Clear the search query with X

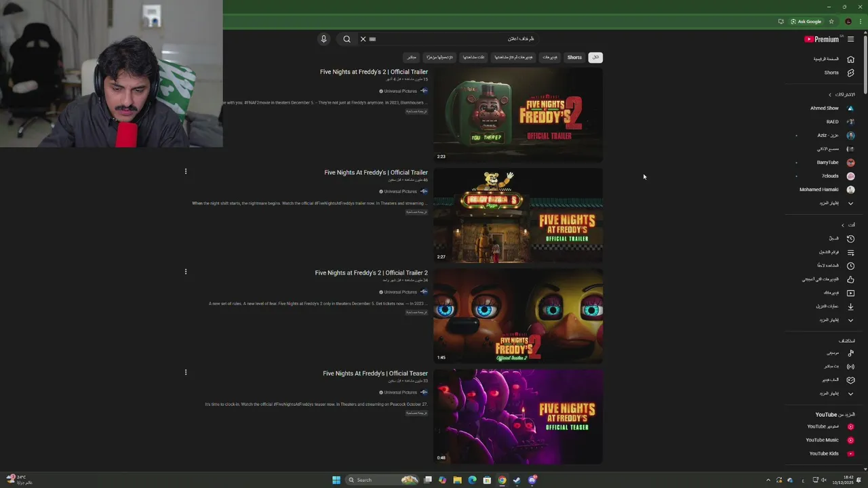pyautogui.click(x=363, y=39)
